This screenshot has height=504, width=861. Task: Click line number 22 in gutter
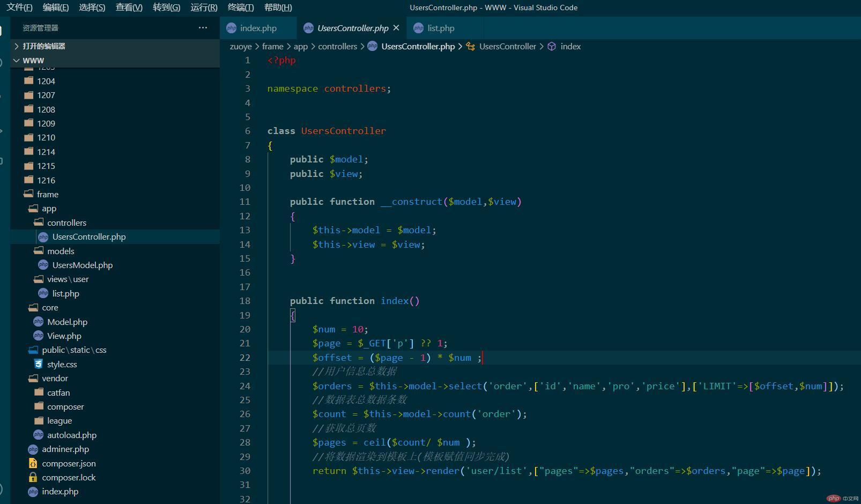pos(245,358)
